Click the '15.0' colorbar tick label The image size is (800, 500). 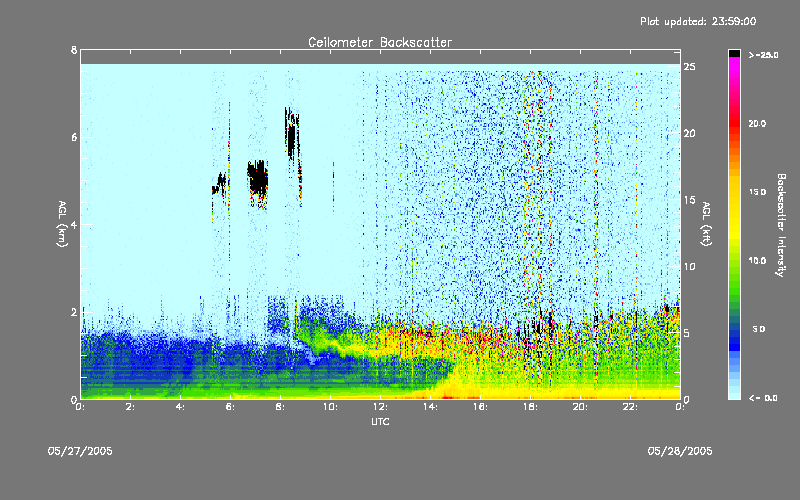[757, 192]
